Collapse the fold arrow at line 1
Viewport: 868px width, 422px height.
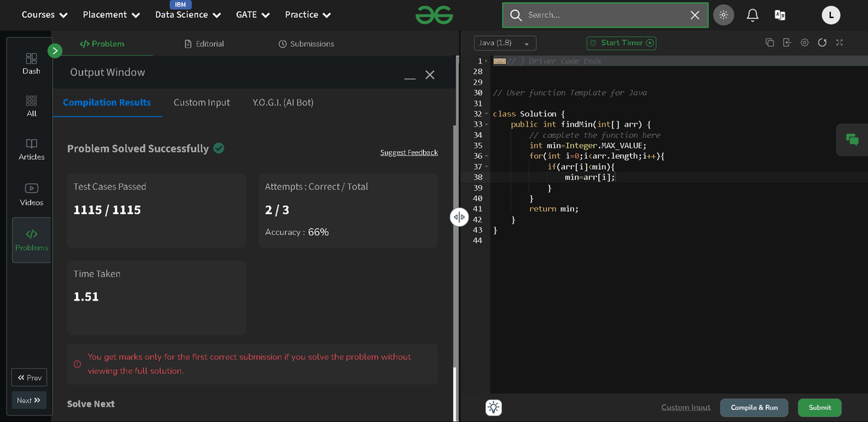(x=488, y=61)
